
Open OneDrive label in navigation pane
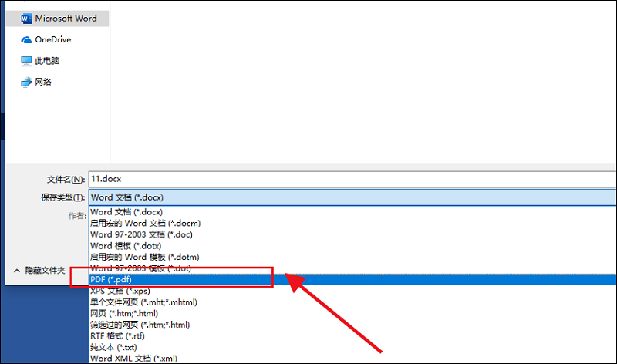coord(53,40)
